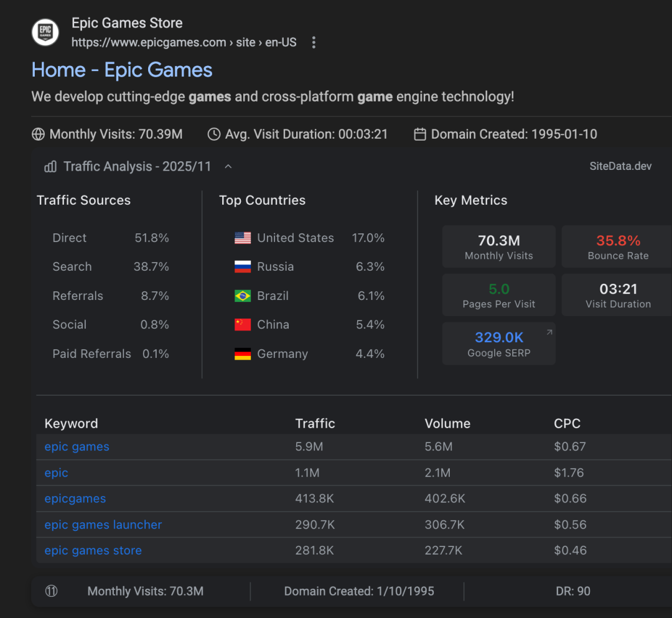Click the calendar icon by Domain Created
The image size is (672, 618).
(x=420, y=134)
